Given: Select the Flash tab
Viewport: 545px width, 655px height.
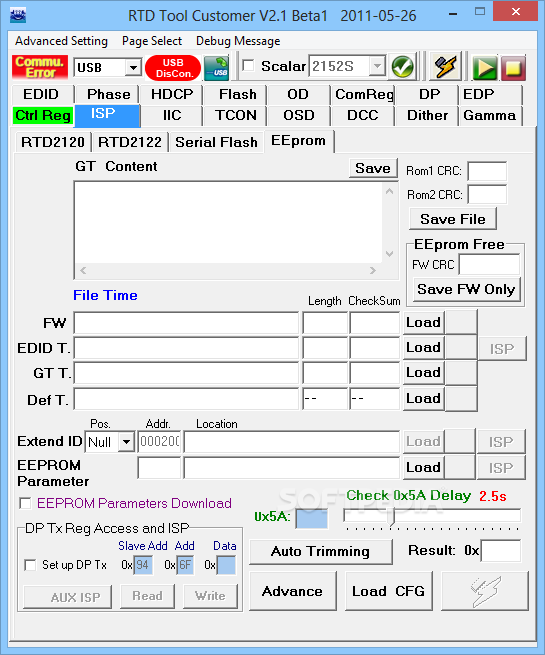Looking at the screenshot, I should 238,94.
